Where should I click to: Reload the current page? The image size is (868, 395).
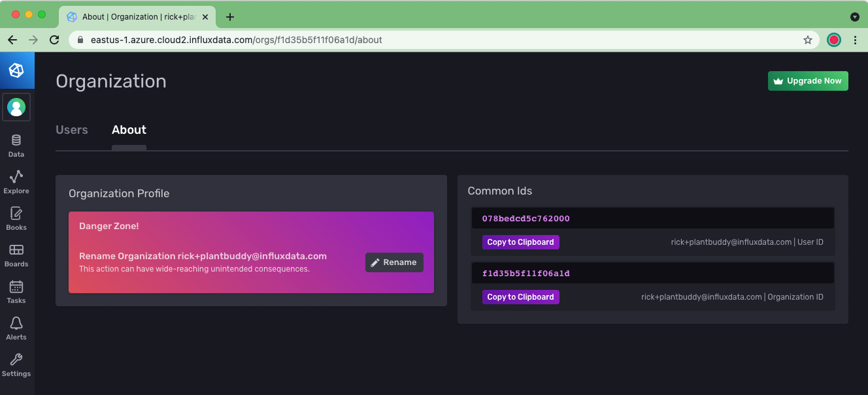[54, 40]
